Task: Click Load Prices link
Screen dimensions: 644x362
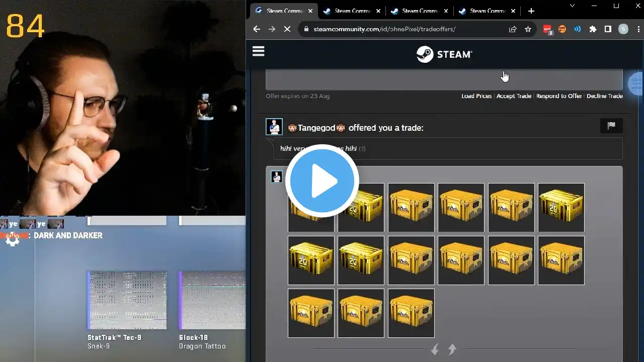Action: click(476, 96)
